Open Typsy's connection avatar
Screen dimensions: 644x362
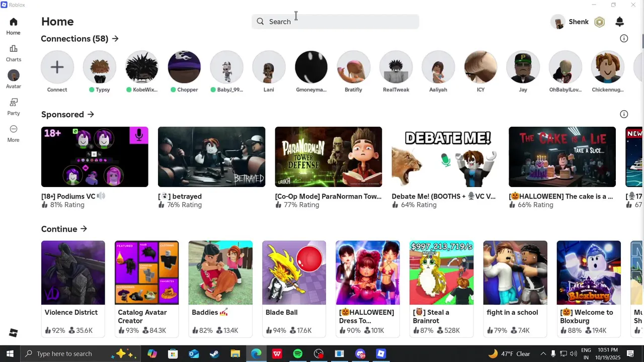100,67
